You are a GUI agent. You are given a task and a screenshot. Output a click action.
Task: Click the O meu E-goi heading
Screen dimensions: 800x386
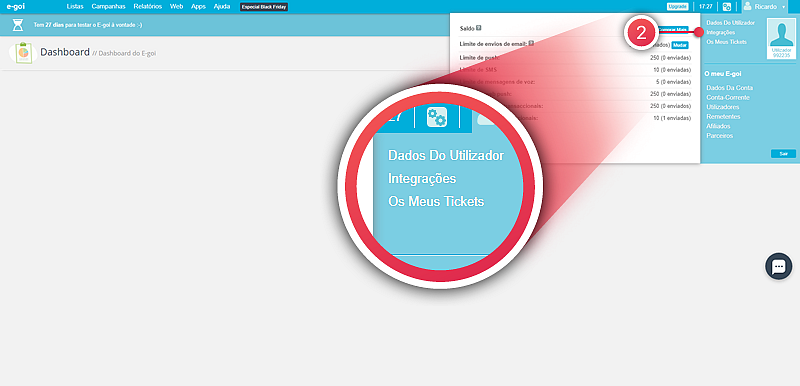(x=722, y=73)
